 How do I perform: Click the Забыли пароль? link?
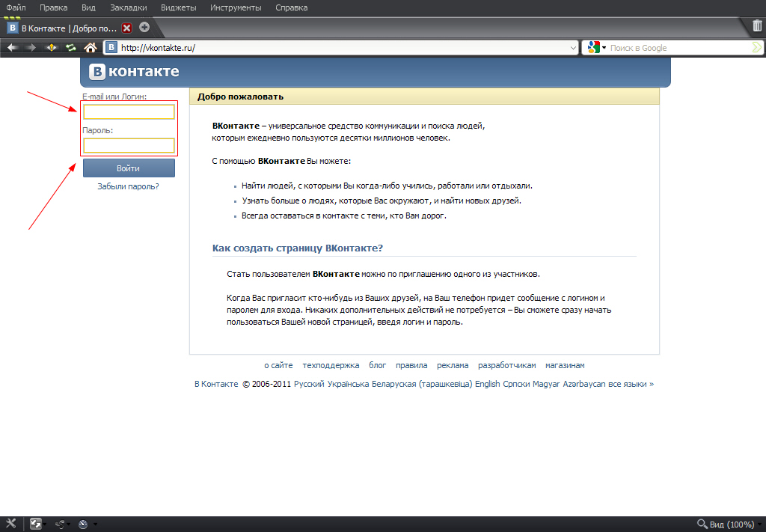[x=128, y=186]
